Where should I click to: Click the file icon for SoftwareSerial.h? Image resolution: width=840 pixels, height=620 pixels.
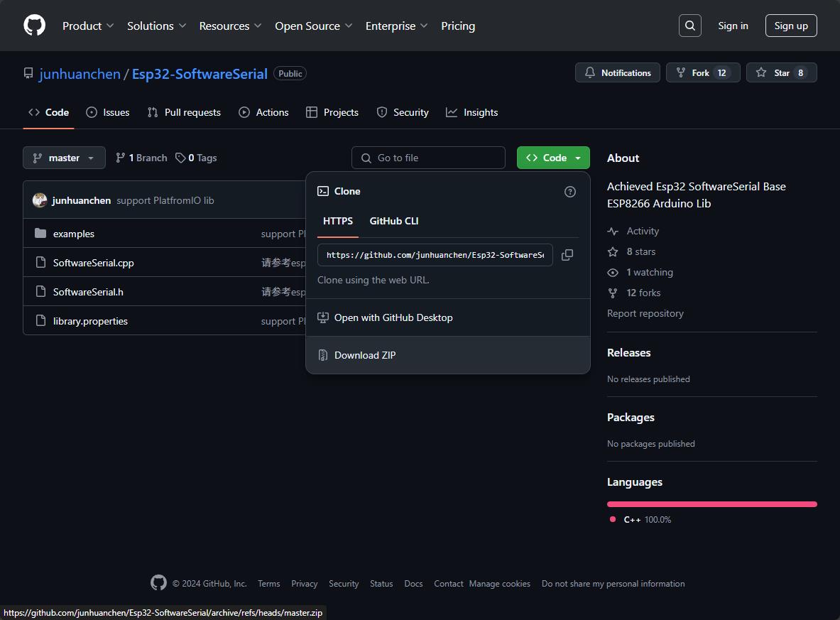[40, 291]
